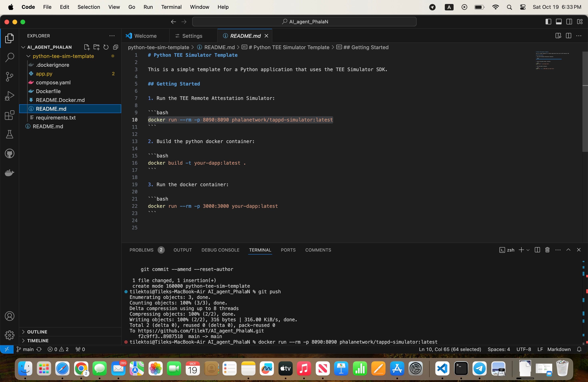Open the Accounts menu icon

pyautogui.click(x=9, y=316)
